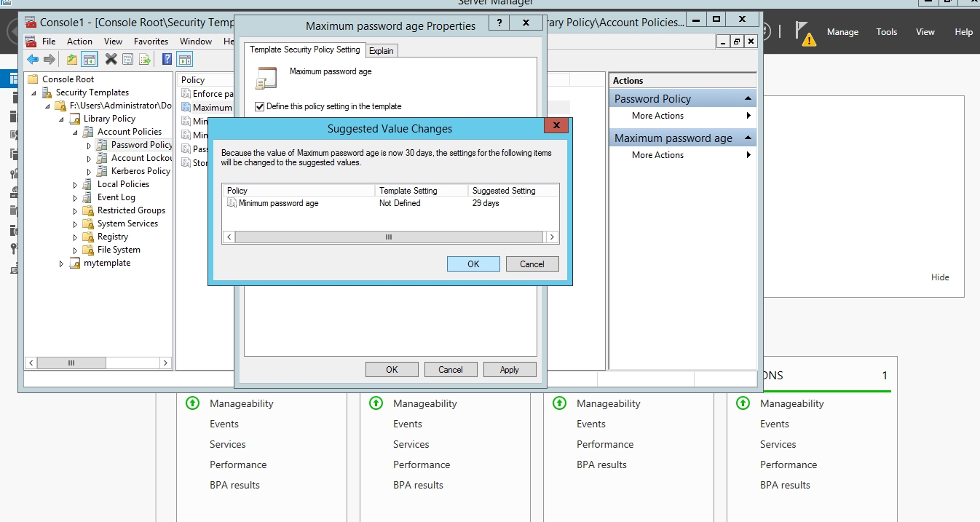Open the Action menu
The height and width of the screenshot is (522, 980).
tap(79, 41)
